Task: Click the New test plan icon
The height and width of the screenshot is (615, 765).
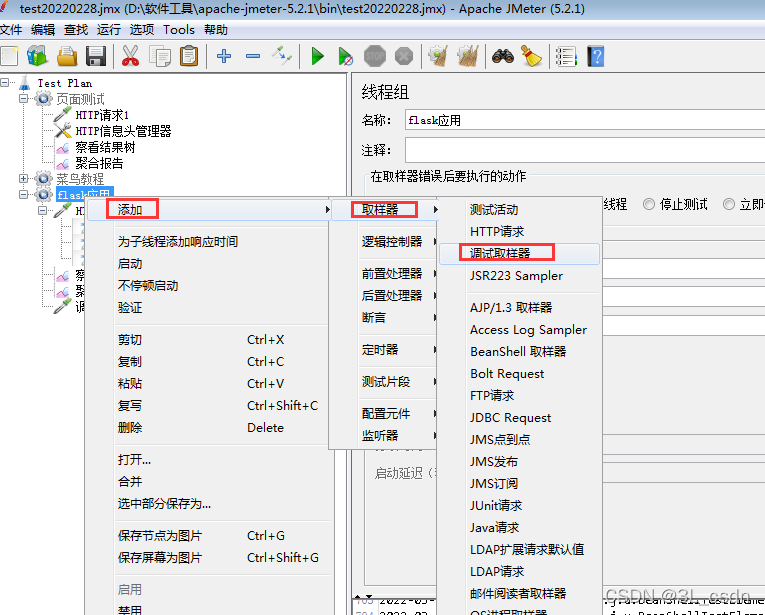Action: (10, 56)
